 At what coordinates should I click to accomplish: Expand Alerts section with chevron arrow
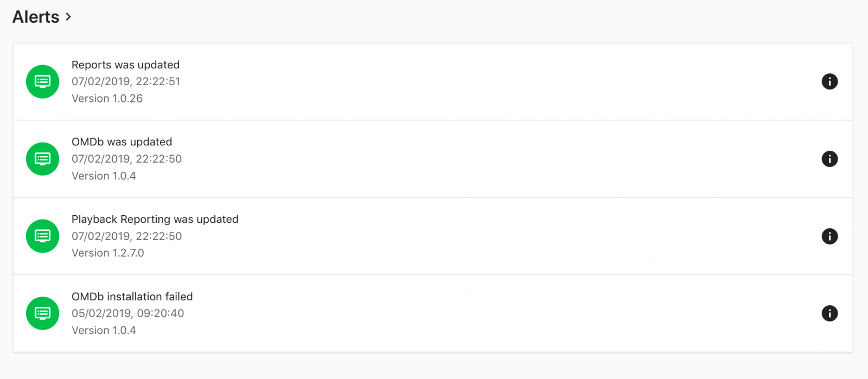click(x=68, y=17)
